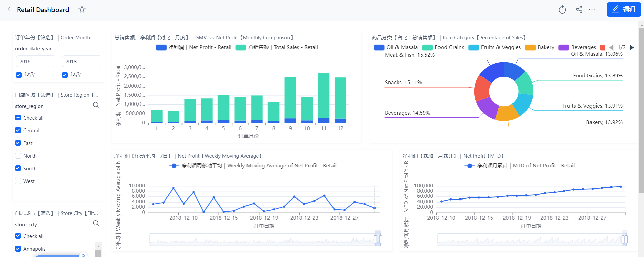This screenshot has height=257, width=644.
Task: Toggle Bakery legend item
Action: [540, 47]
